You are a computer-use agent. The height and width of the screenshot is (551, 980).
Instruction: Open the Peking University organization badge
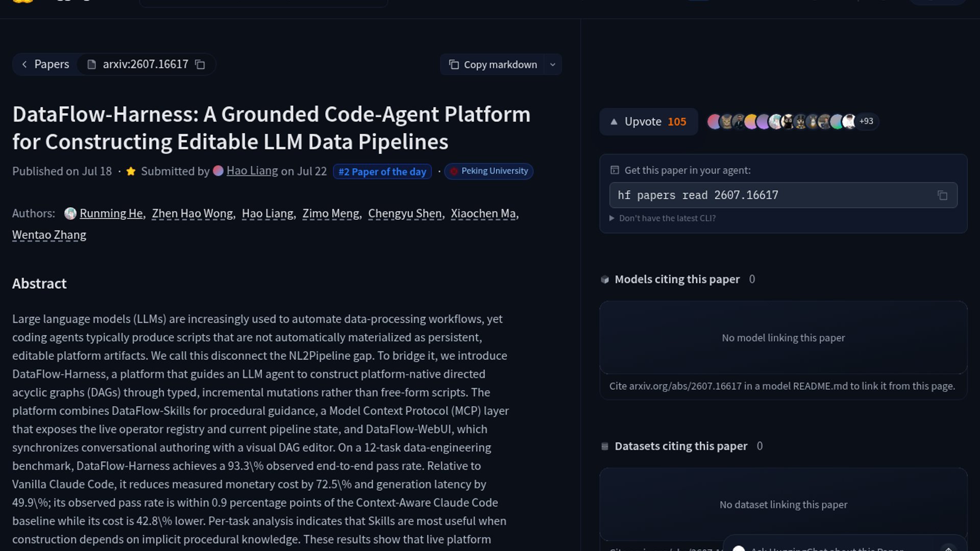tap(489, 171)
